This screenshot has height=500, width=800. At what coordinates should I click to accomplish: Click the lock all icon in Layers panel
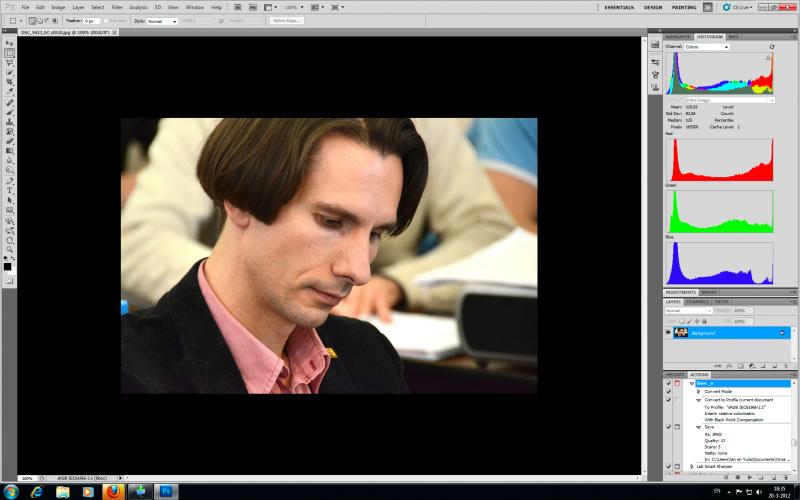[x=705, y=321]
